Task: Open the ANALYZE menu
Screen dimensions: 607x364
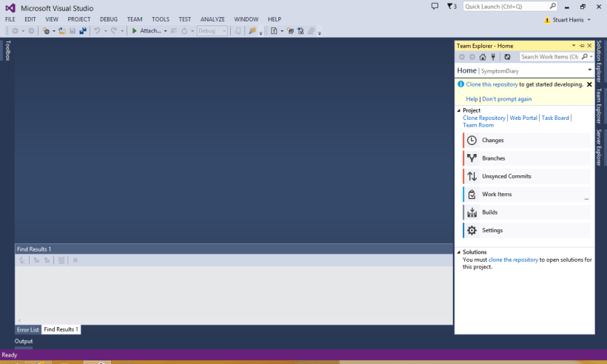Action: coord(212,19)
